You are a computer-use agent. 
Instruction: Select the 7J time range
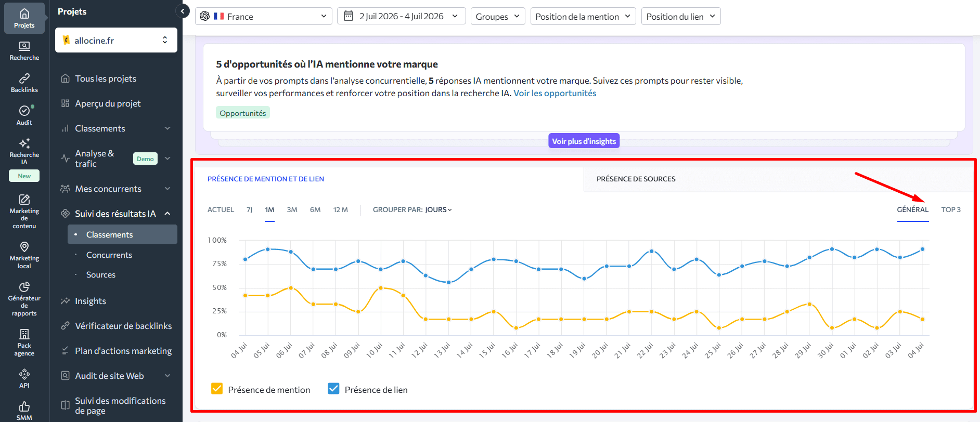point(250,209)
